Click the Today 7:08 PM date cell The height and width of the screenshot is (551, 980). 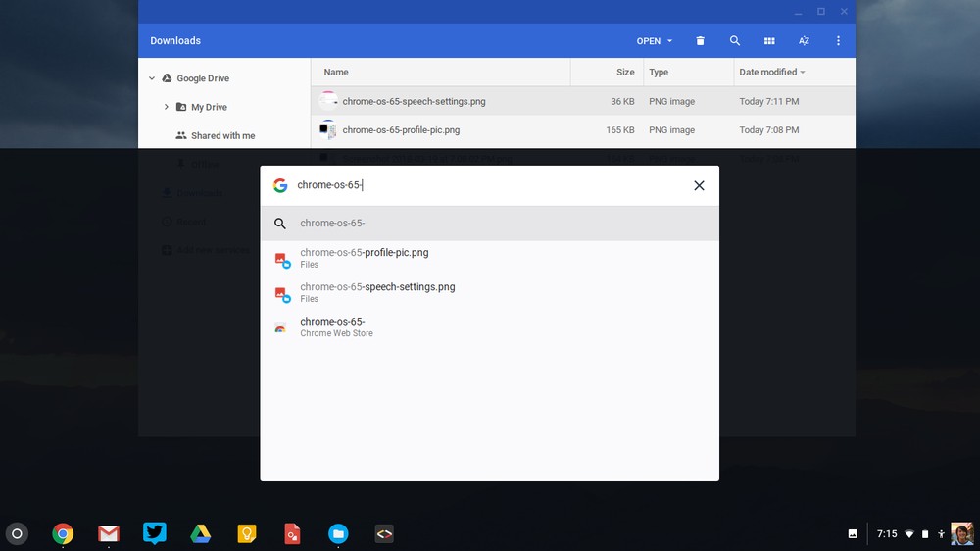768,130
